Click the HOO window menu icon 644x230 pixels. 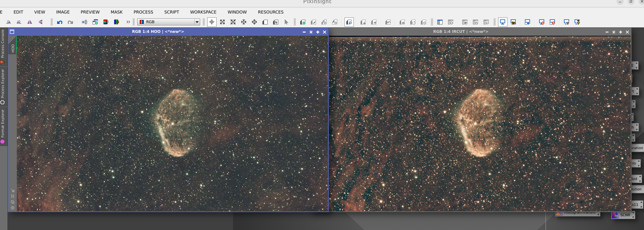tap(12, 32)
